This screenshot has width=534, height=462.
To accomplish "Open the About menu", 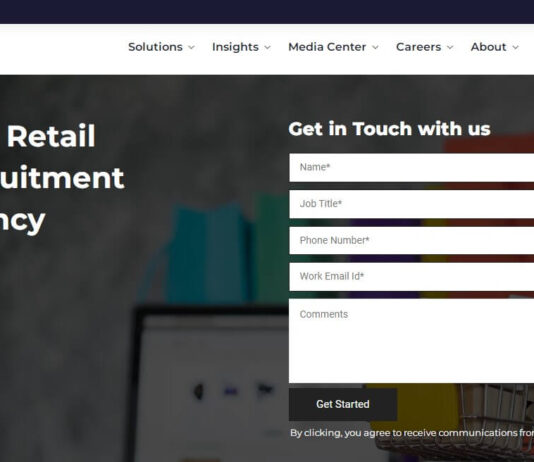I will 488,47.
